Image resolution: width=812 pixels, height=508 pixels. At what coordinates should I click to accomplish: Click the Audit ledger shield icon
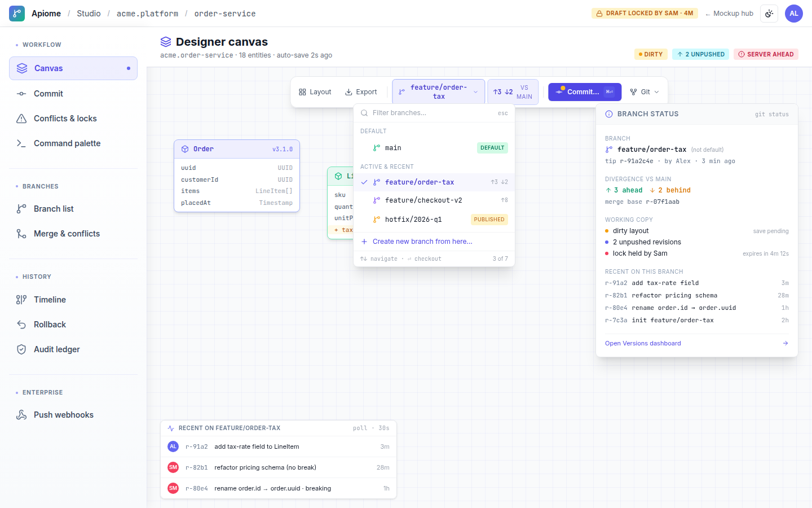pos(21,349)
